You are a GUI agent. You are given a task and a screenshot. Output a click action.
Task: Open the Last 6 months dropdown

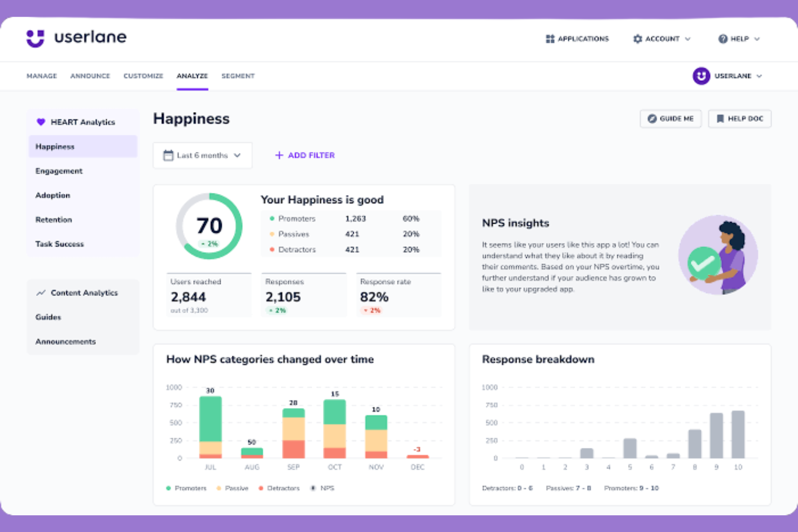203,155
